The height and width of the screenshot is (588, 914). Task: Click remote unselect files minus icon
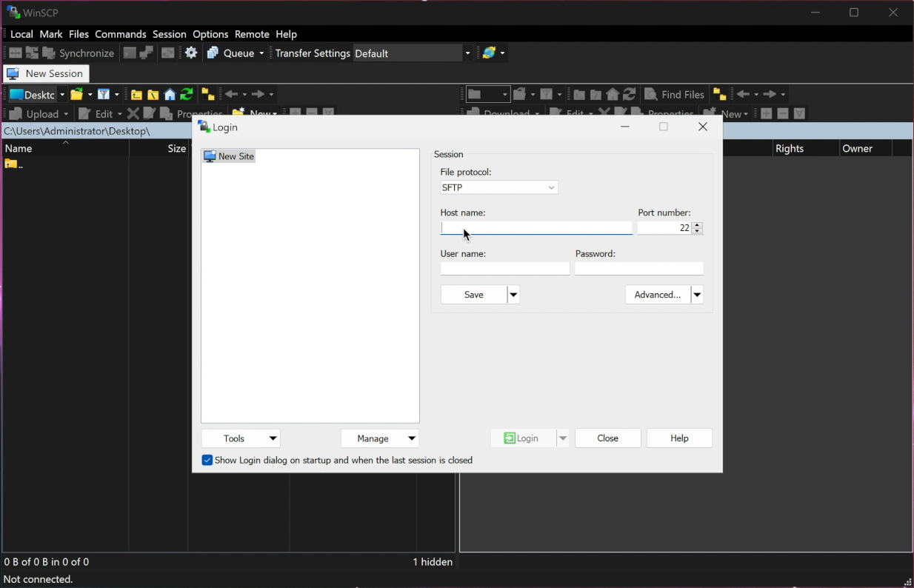783,113
